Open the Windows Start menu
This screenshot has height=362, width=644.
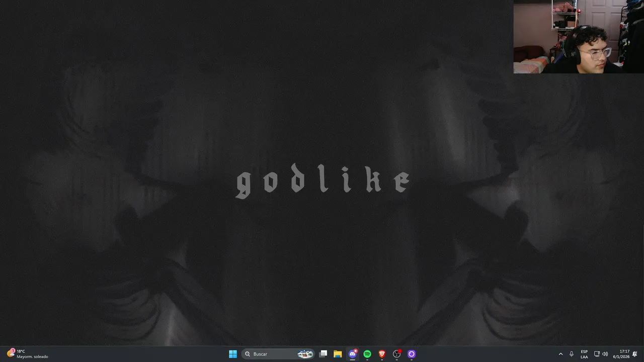(233, 354)
